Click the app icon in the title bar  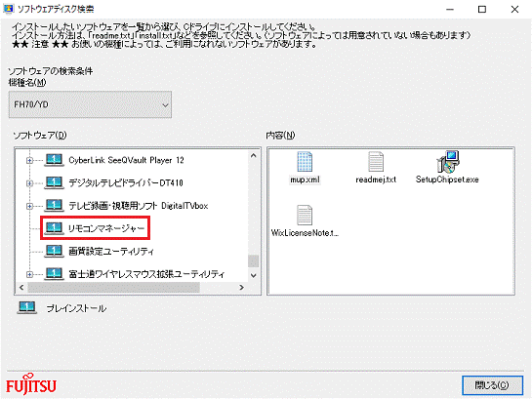click(x=8, y=9)
